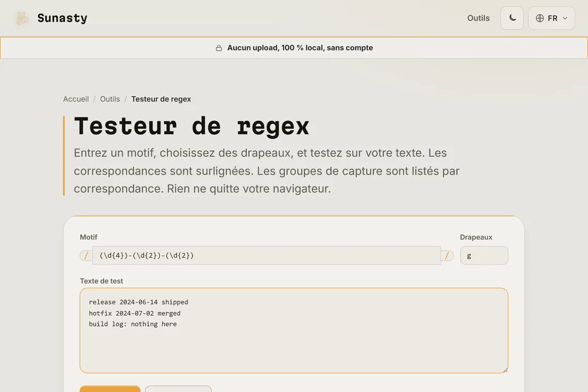Focus the Motif regex pattern field
This screenshot has height=392, width=588.
coord(267,256)
